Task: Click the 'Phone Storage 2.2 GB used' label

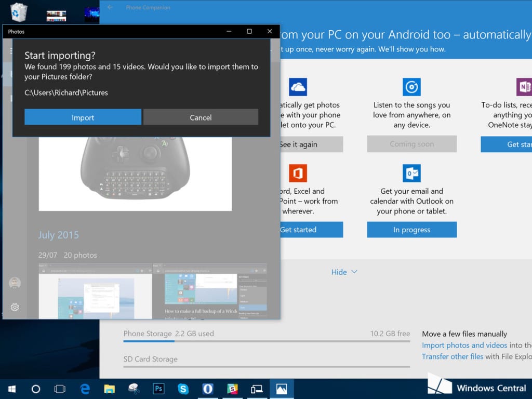Action: tap(169, 334)
